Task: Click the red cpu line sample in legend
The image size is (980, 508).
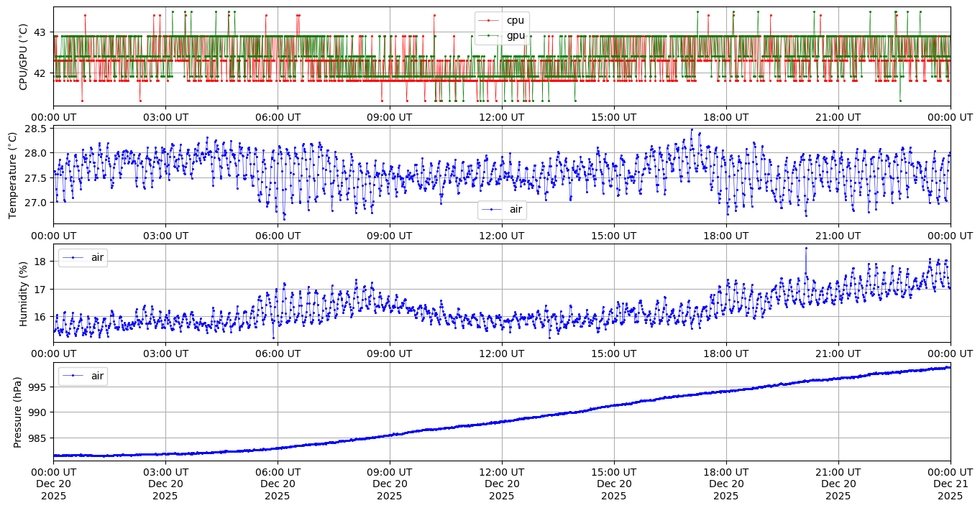Action: pos(489,21)
